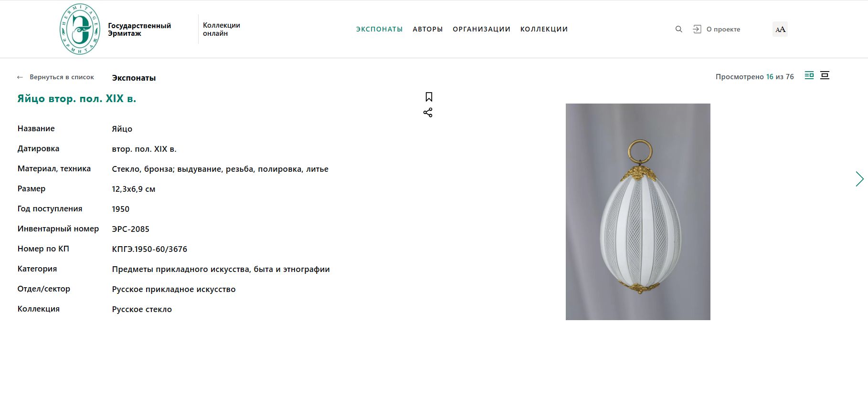This screenshot has width=868, height=417.
Task: Switch to details list view icon
Action: (x=809, y=75)
